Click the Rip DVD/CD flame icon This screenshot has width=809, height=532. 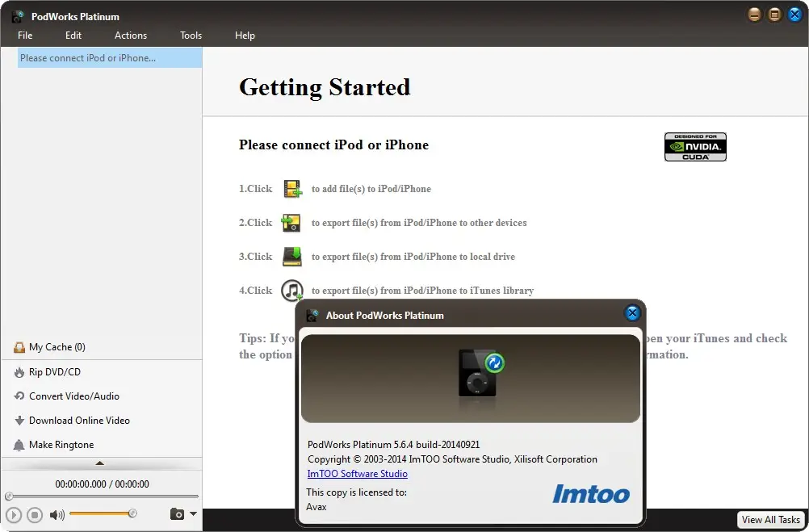19,372
